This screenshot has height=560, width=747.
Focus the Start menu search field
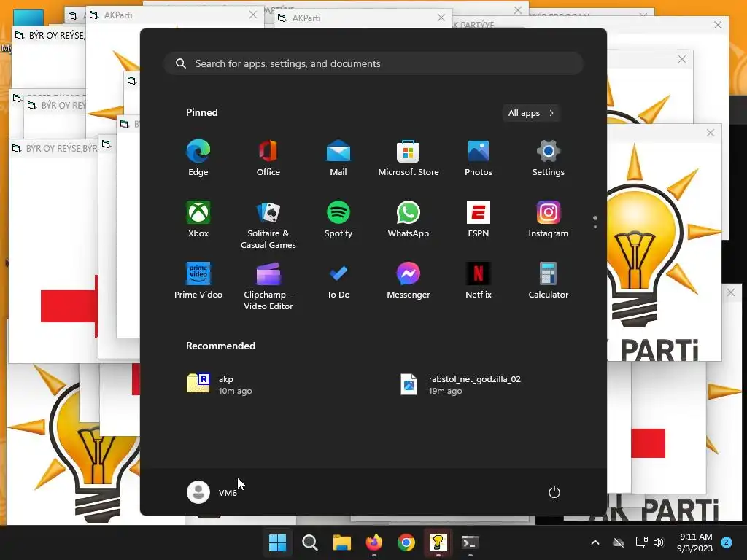point(373,63)
